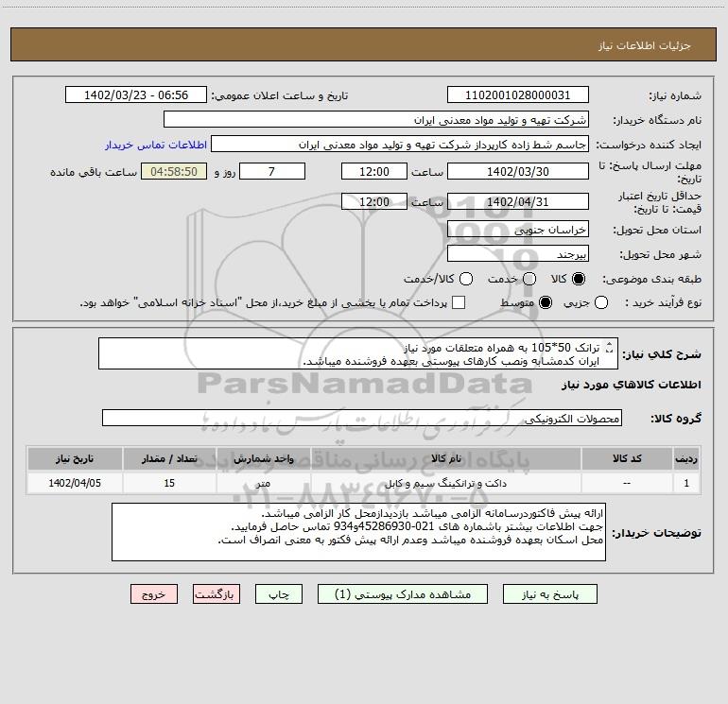
Task: Click the announcement date field 1402/03/23 - 06:56
Action: [136, 94]
